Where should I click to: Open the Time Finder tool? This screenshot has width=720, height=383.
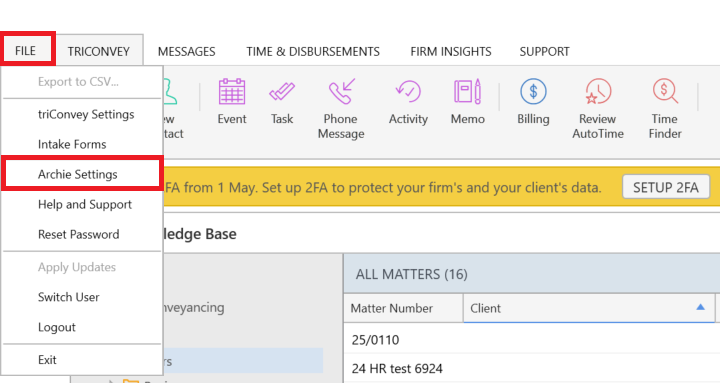pos(665,109)
